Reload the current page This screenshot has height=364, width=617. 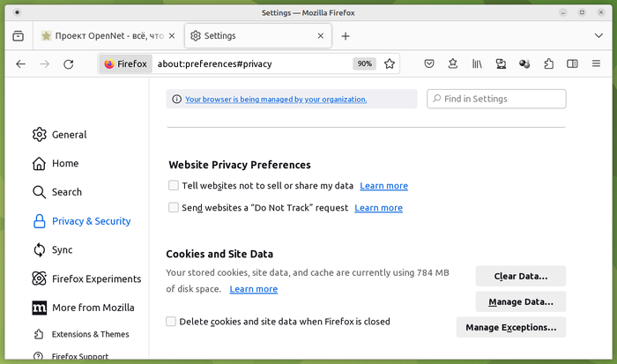tap(68, 63)
